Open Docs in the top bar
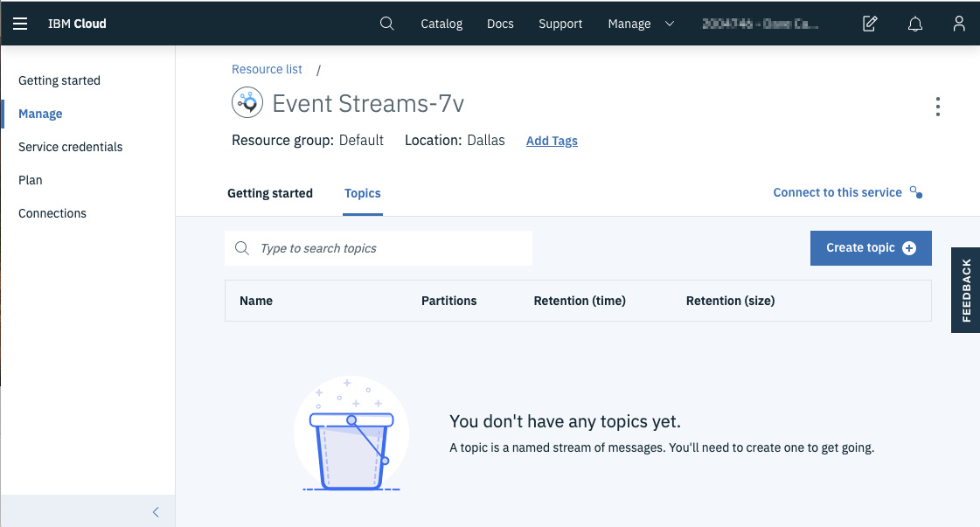980x527 pixels. pos(500,24)
